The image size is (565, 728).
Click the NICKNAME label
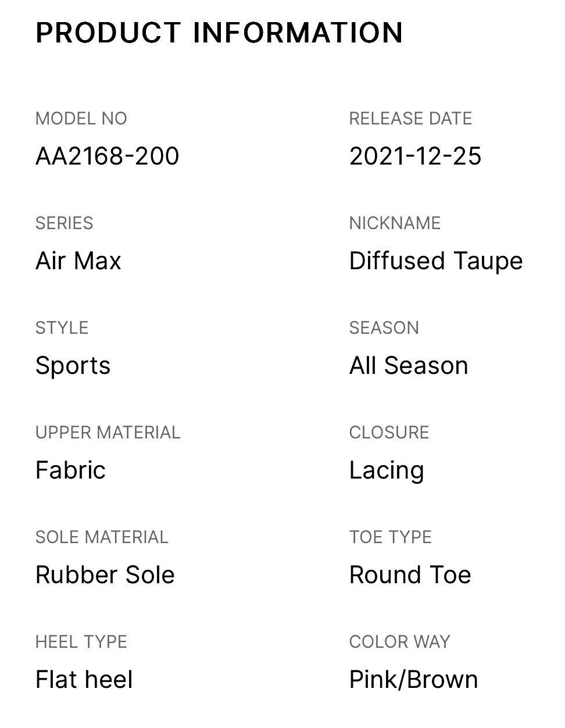coord(395,223)
